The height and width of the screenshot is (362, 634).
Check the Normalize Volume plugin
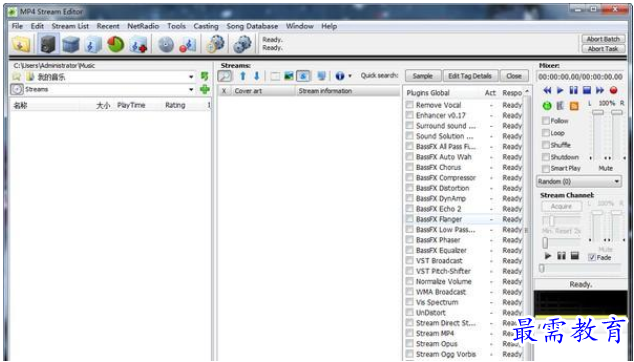tap(410, 282)
